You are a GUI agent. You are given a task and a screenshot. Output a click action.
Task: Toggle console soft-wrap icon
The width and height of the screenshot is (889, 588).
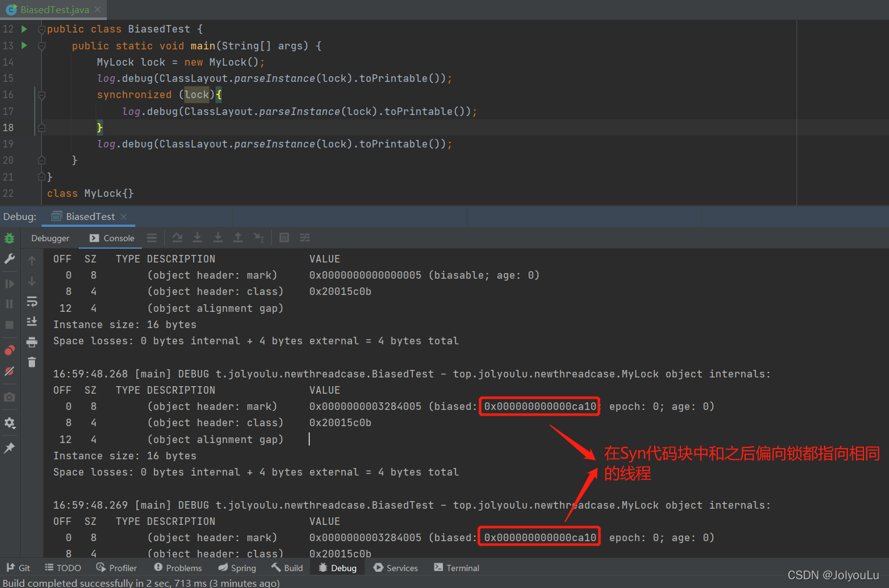tap(32, 302)
